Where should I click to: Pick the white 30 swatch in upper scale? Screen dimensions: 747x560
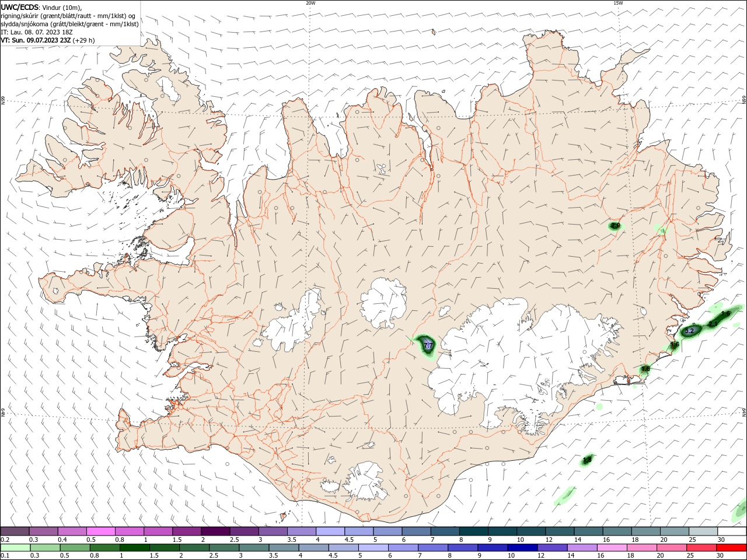click(x=732, y=531)
